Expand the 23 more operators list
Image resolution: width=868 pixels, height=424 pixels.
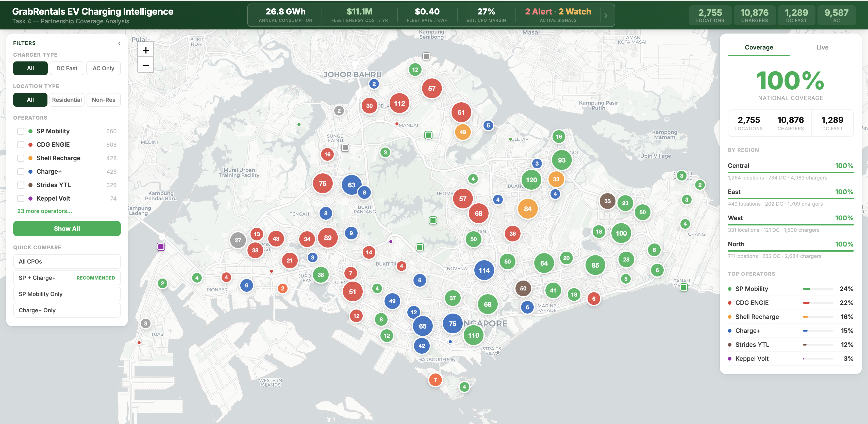[x=44, y=211]
